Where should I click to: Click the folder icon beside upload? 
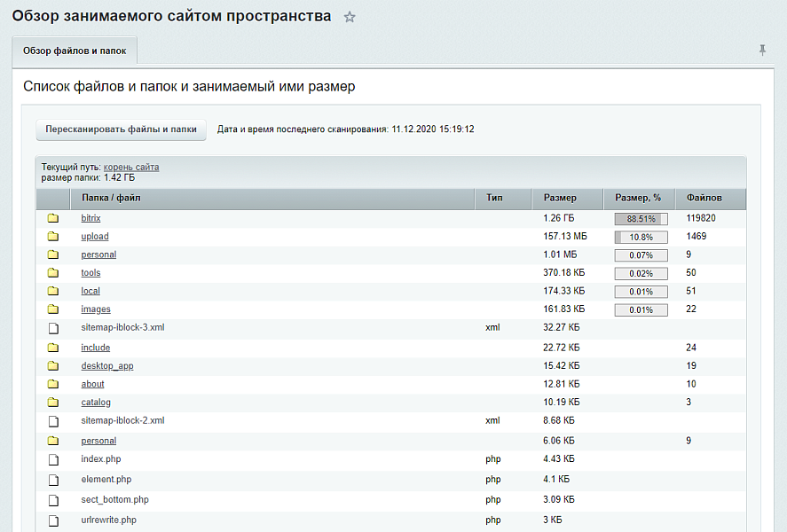pyautogui.click(x=53, y=237)
